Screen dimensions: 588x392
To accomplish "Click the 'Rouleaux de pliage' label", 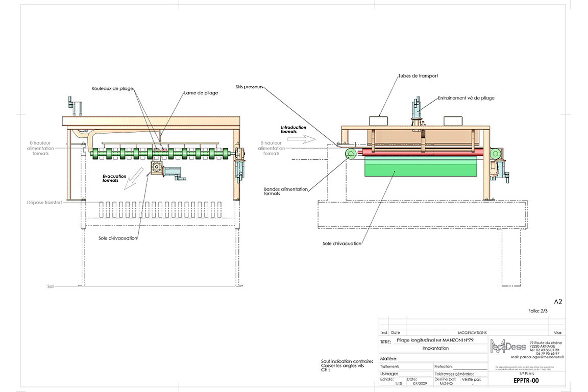I will pos(113,88).
